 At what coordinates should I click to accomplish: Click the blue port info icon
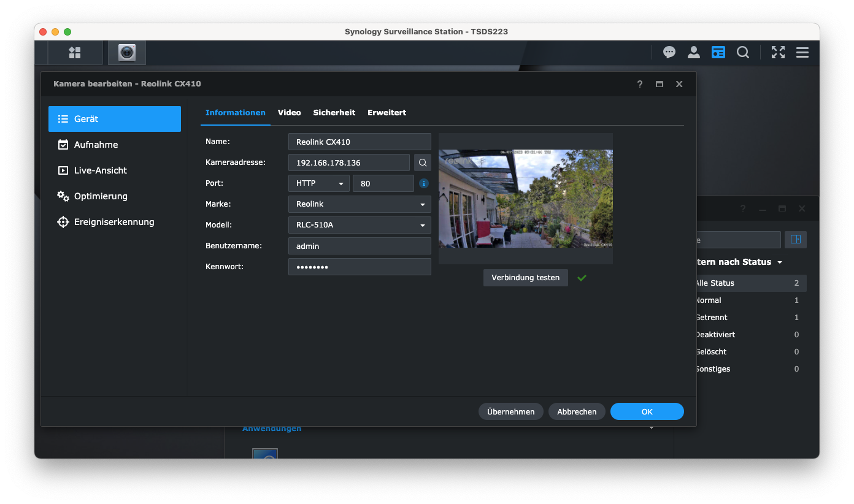pyautogui.click(x=424, y=183)
